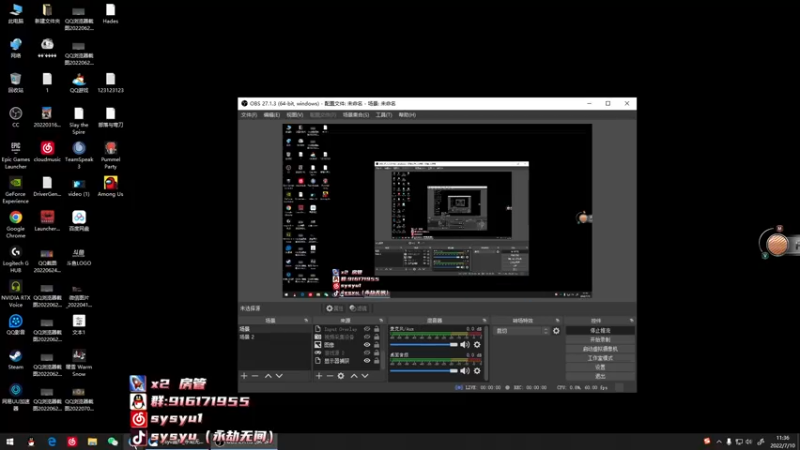Click 开始录制 start recording button
The width and height of the screenshot is (800, 450).
click(600, 340)
